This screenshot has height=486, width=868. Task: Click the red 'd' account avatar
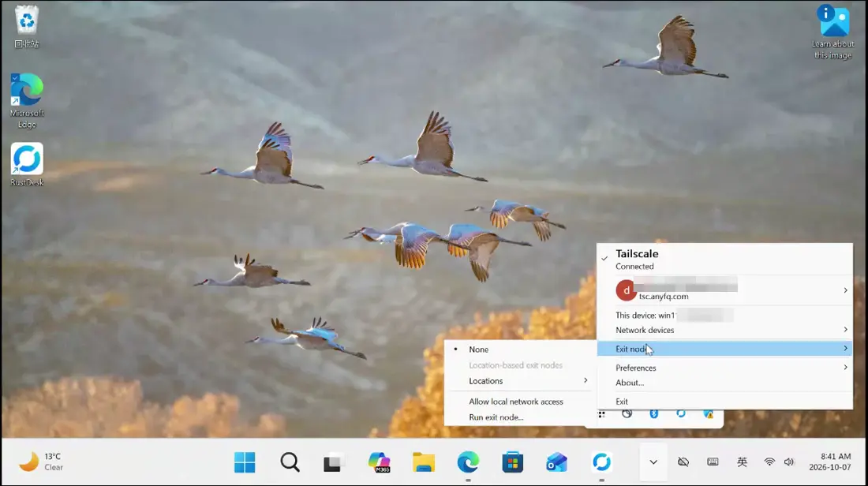point(626,290)
